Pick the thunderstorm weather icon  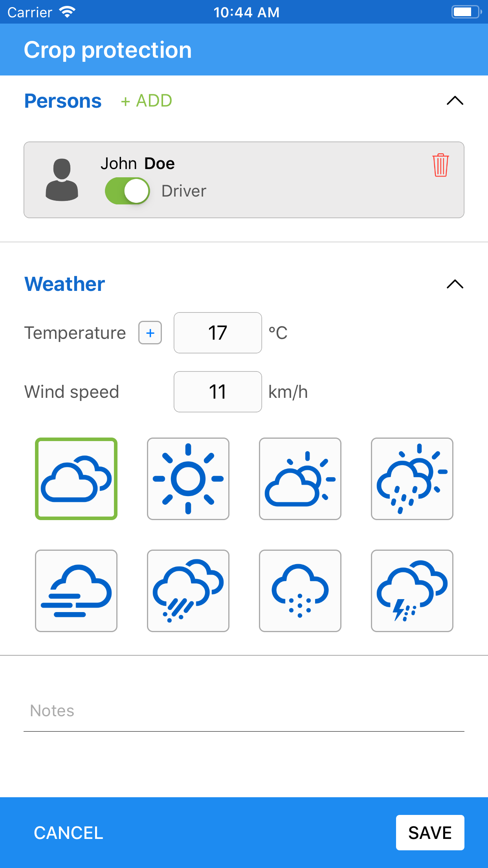412,591
